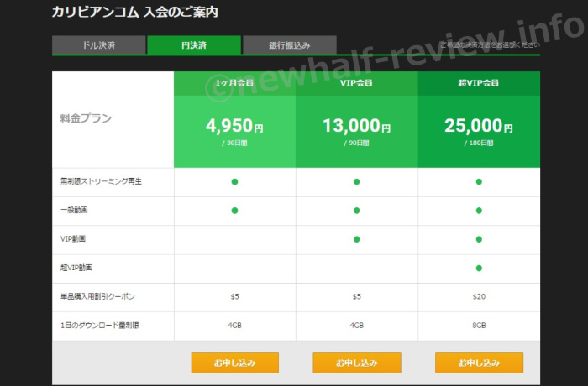Image resolution: width=588 pixels, height=386 pixels.
Task: Click the 超VIP動画 row label
Action: (76, 268)
